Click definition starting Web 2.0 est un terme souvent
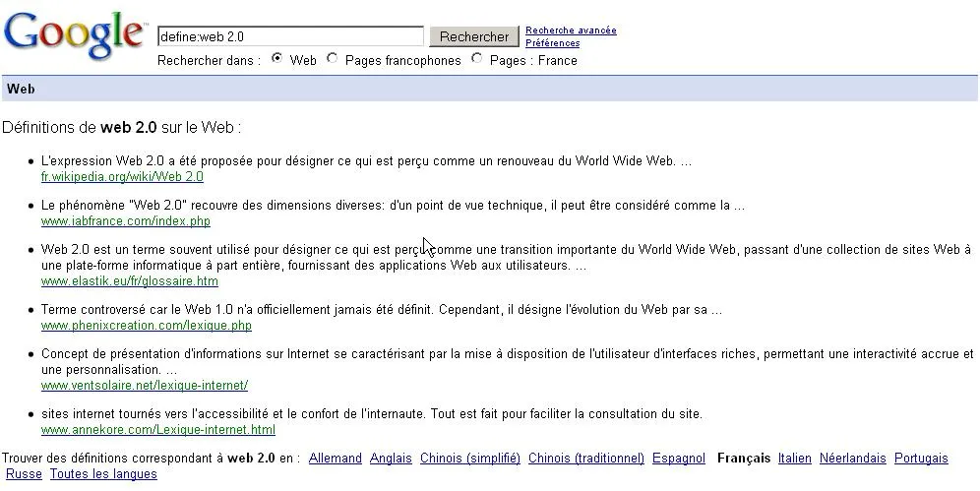The image size is (980, 491). pyautogui.click(x=507, y=257)
